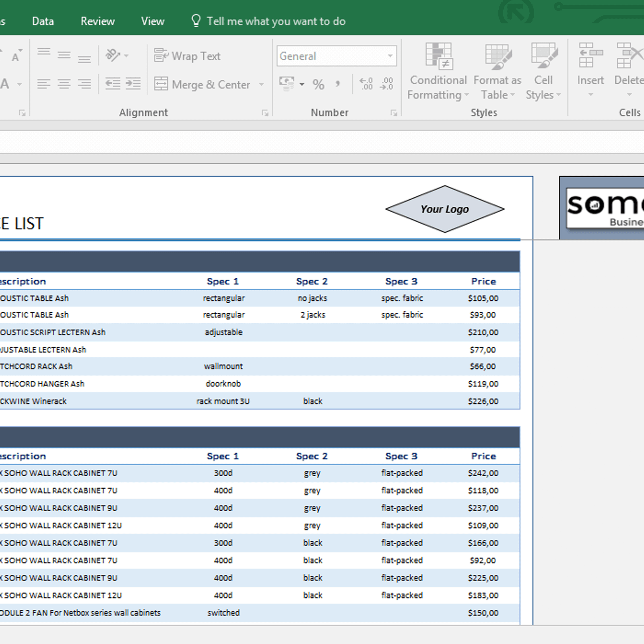This screenshot has width=644, height=644.
Task: Click the Your Logo diamond shape
Action: coord(445,209)
